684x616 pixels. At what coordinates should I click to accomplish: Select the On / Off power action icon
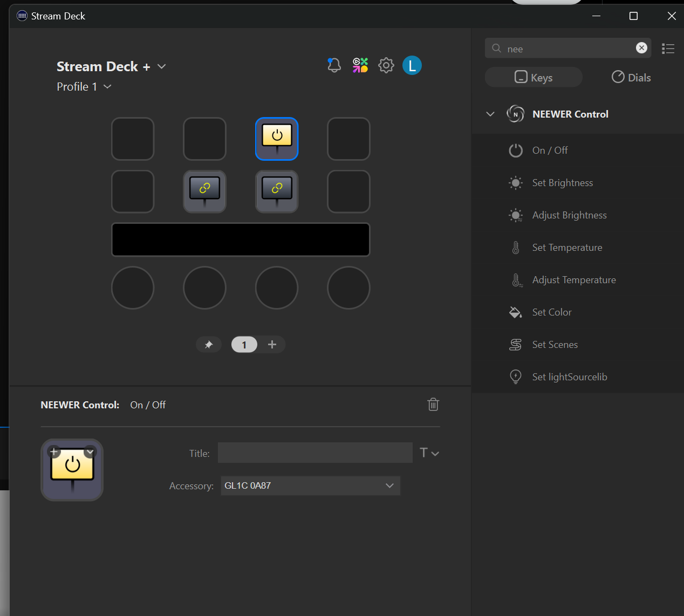click(516, 150)
